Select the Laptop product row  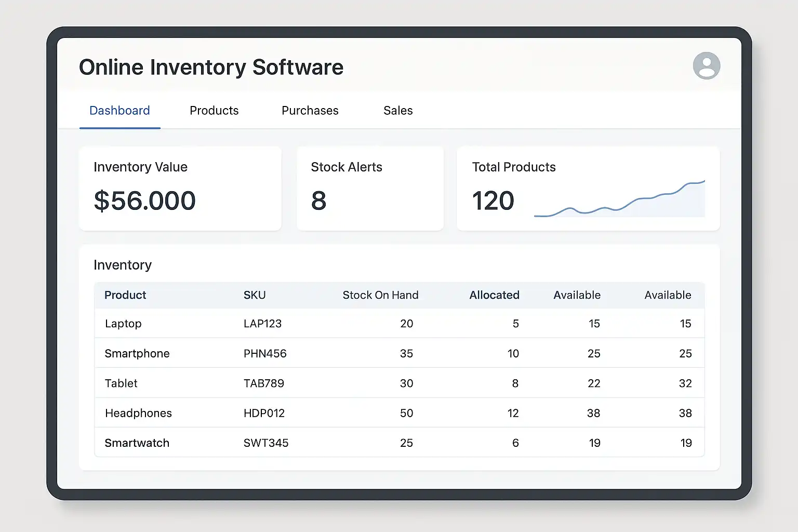click(123, 324)
